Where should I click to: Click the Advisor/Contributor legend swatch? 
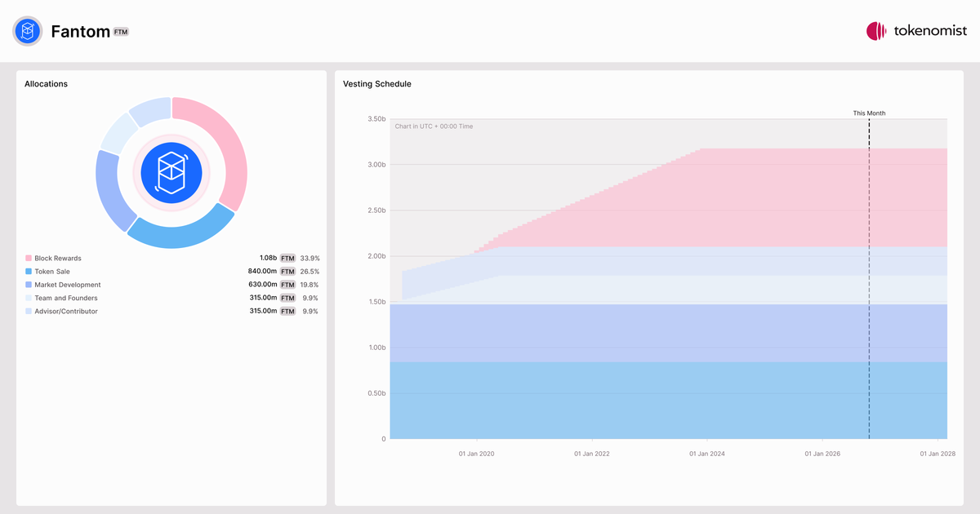(x=29, y=311)
